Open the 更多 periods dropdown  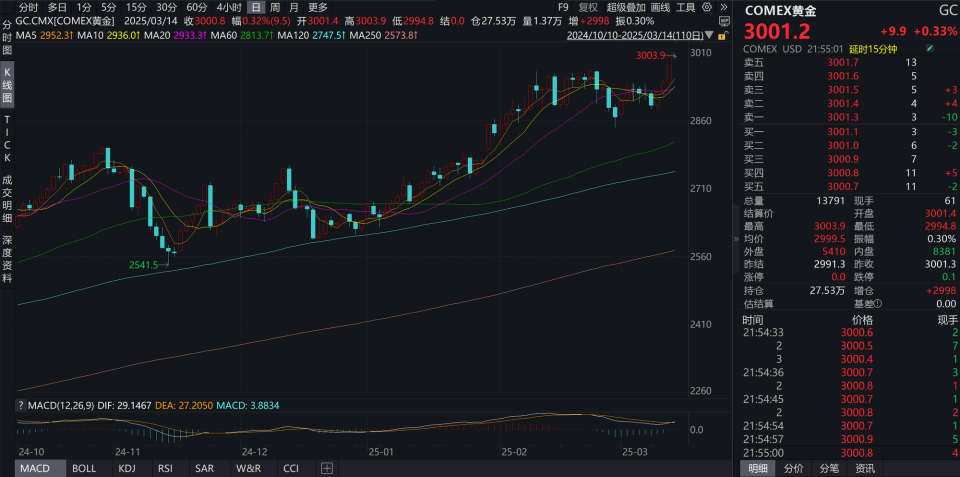coord(318,7)
